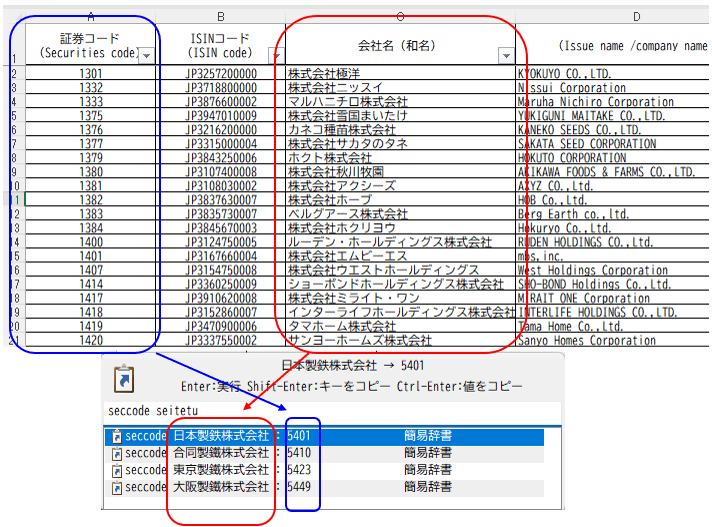The image size is (712, 527).
Task: Select result row 東京製鐵株式会社 5423
Action: (x=324, y=471)
